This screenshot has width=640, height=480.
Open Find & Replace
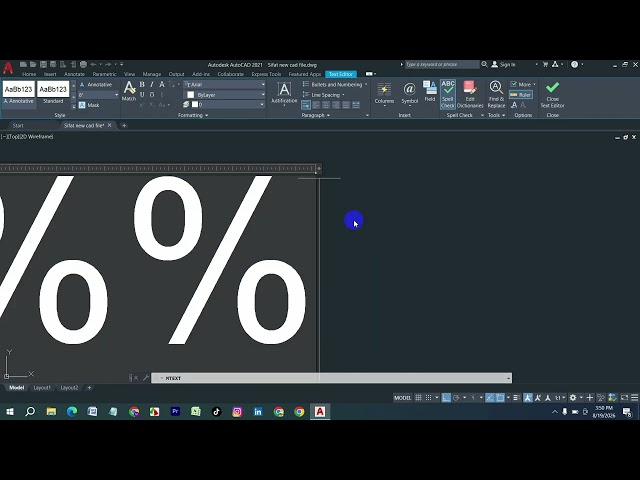[496, 94]
